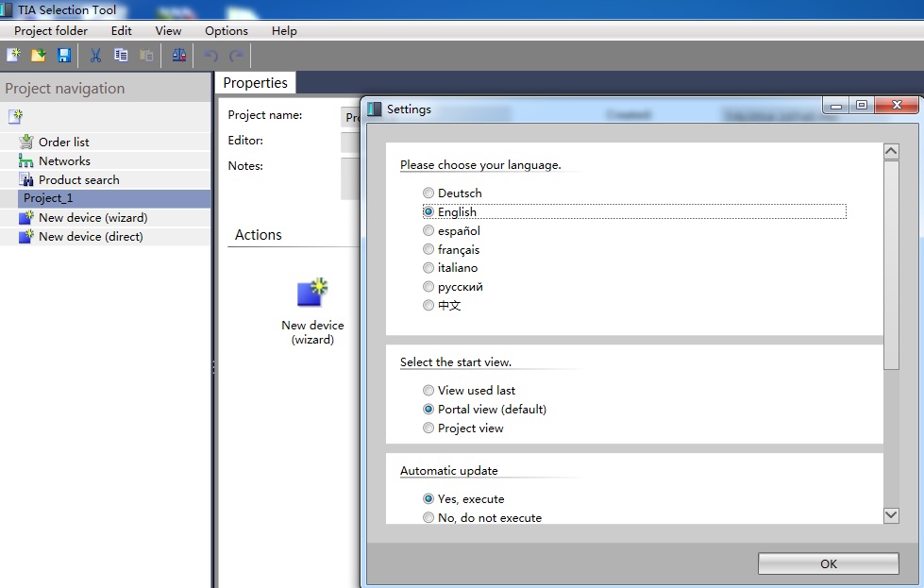Click the New device (direct) navigation icon

point(25,236)
